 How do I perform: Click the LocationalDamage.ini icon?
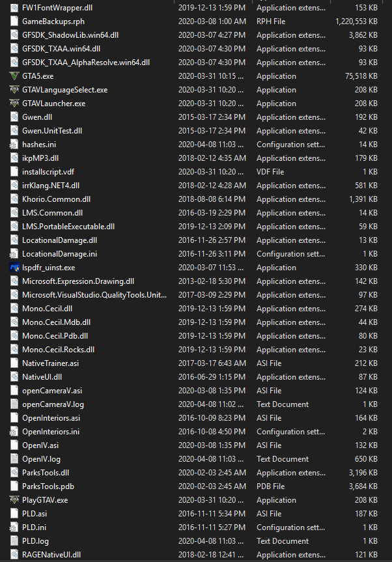[14, 254]
